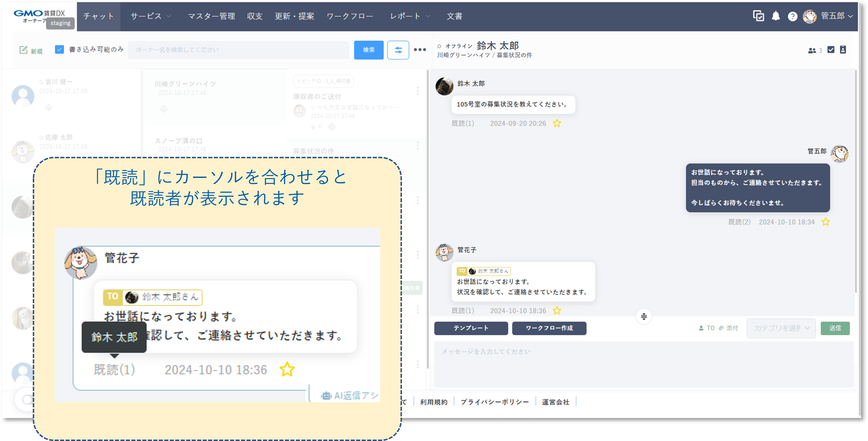
Task: Uncheck 書き込み可能のみ checkbox
Action: [59, 49]
